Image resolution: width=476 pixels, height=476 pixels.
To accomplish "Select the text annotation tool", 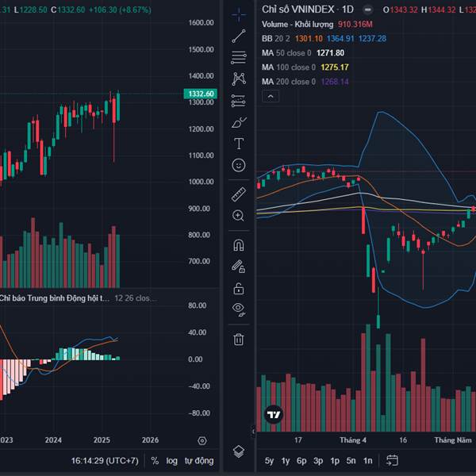I will 239,144.
